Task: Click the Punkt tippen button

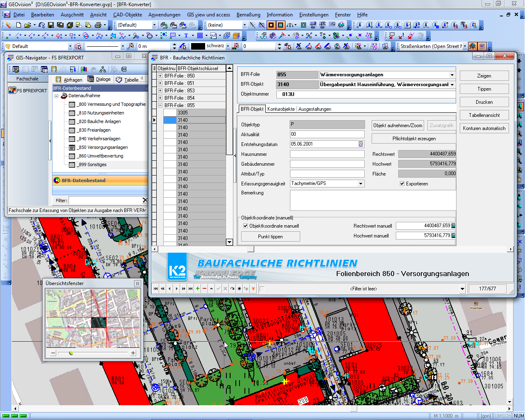Action: pyautogui.click(x=270, y=237)
